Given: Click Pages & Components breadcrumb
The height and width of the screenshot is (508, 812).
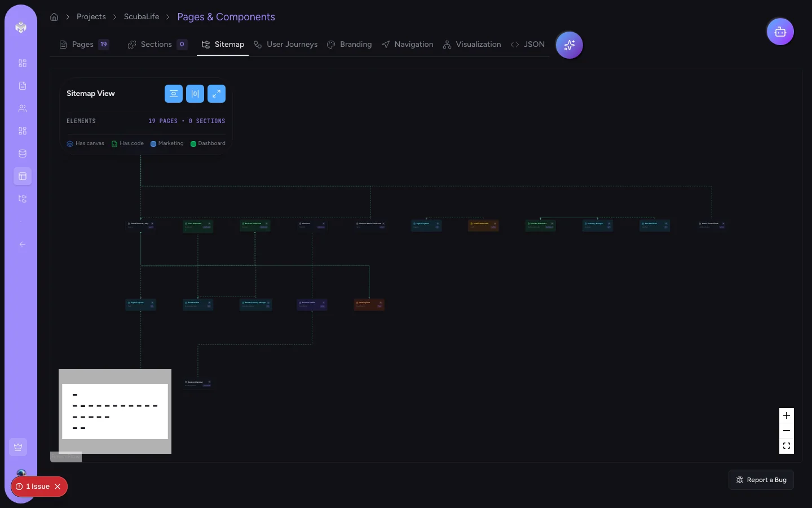Looking at the screenshot, I should [x=226, y=17].
